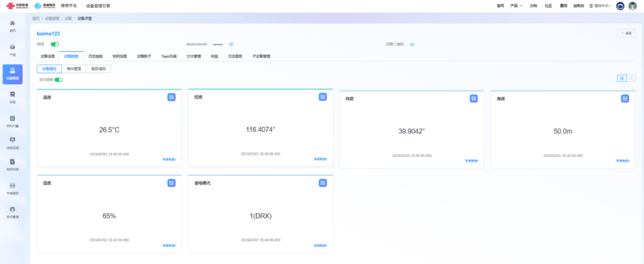Click the 返回 back button
This screenshot has width=644, height=264.
[x=626, y=33]
